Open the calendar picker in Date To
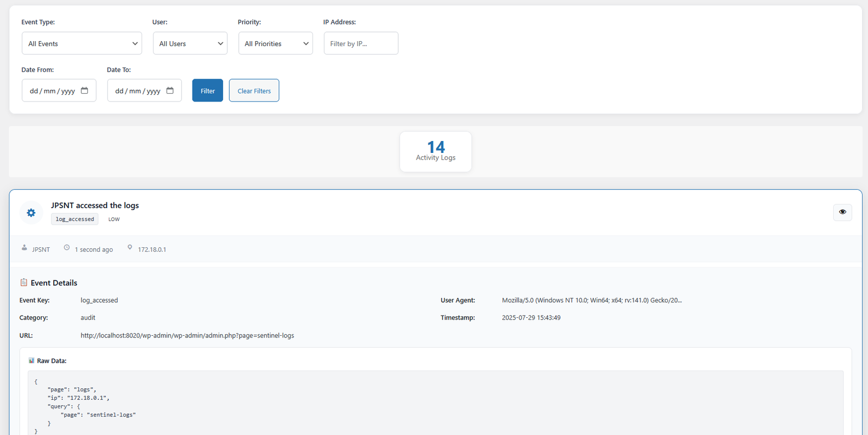Image resolution: width=868 pixels, height=435 pixels. (x=170, y=91)
